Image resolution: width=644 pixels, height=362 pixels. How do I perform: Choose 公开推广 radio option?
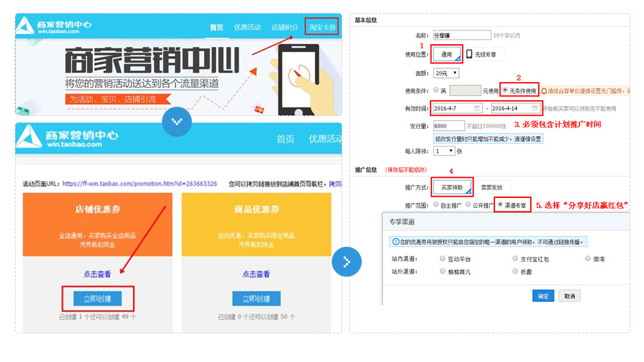coord(468,204)
